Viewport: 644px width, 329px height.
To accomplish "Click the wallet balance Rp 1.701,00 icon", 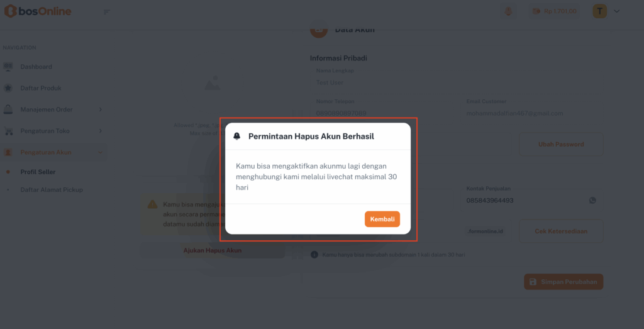I will pos(536,11).
